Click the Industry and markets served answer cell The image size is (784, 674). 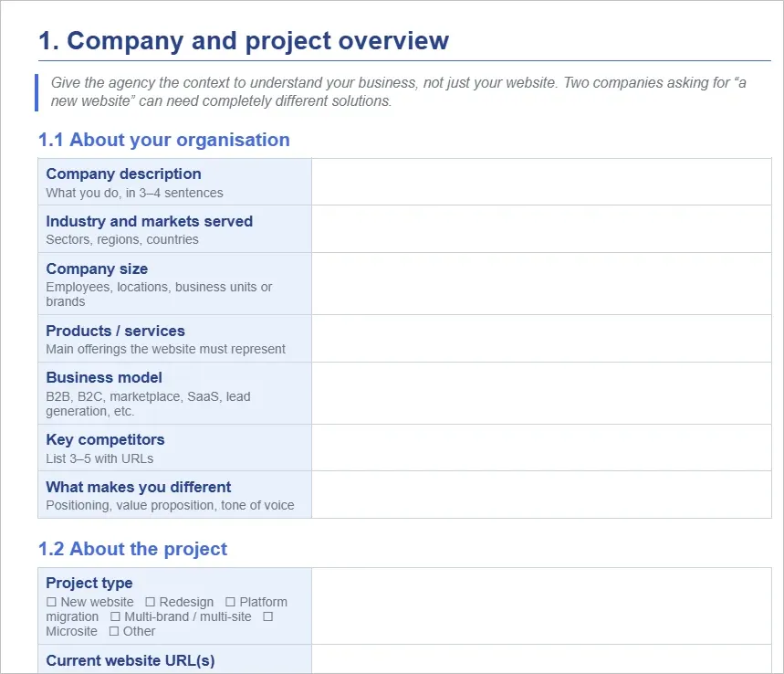541,229
